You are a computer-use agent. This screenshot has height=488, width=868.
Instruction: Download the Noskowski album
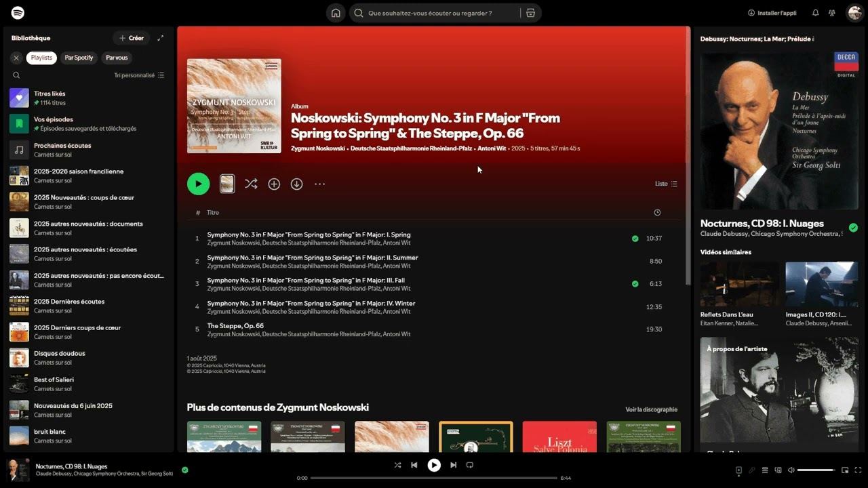[296, 184]
